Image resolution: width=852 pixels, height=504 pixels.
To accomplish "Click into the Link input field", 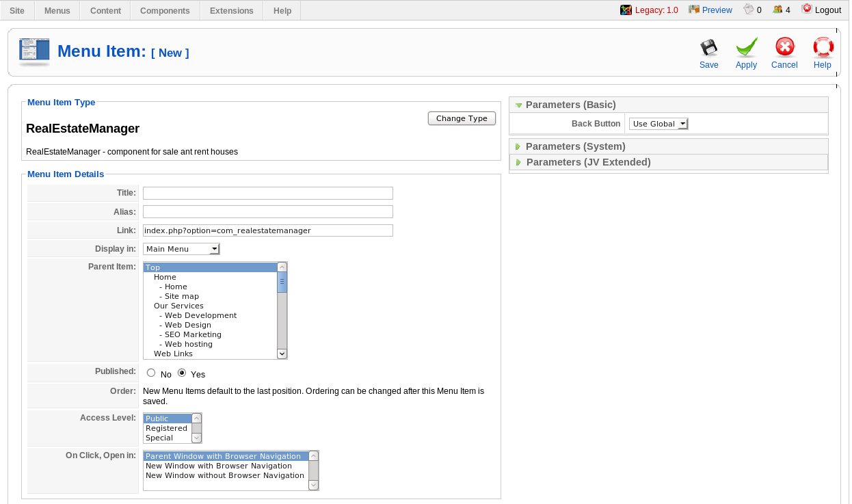I will [268, 230].
